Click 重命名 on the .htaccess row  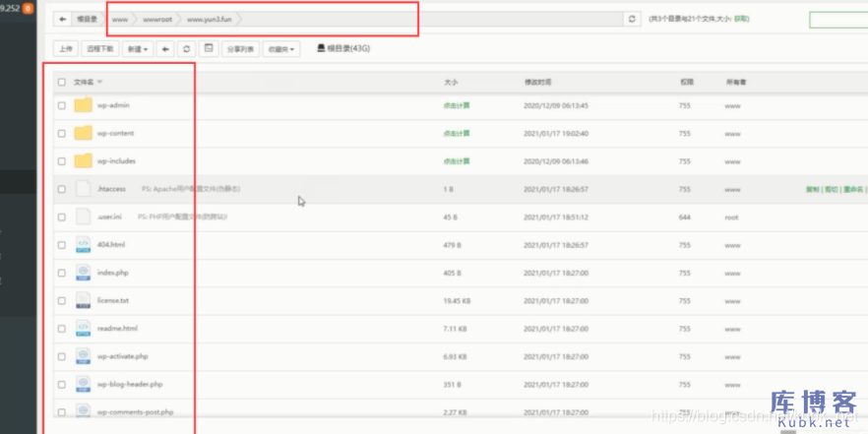[x=853, y=189]
